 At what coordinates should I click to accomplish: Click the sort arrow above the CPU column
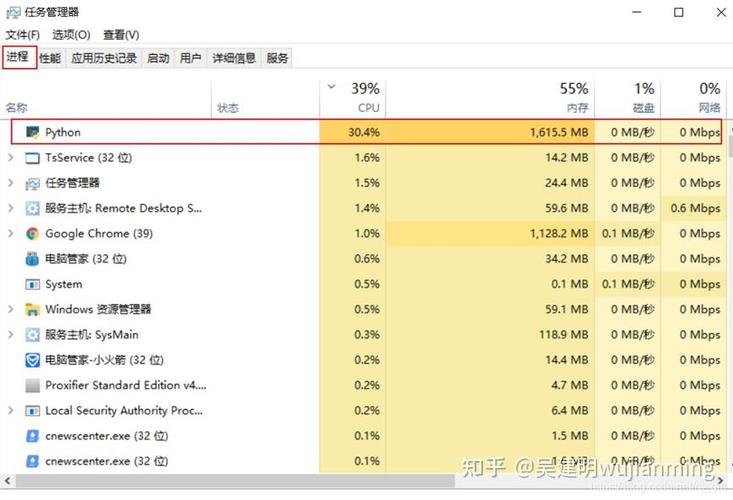[x=331, y=86]
